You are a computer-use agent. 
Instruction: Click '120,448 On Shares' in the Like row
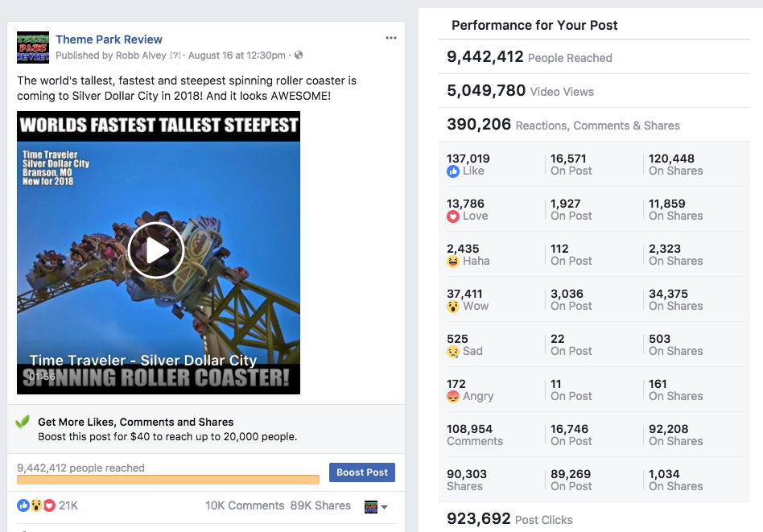(x=675, y=164)
